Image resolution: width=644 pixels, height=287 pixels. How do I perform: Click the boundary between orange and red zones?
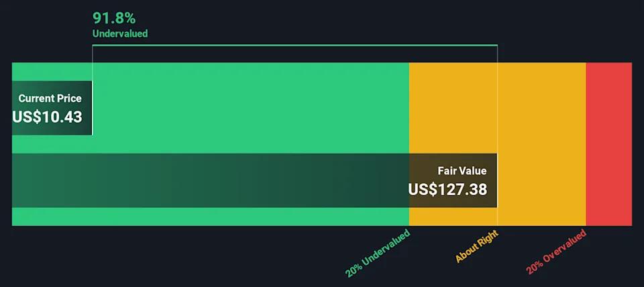tap(586, 144)
